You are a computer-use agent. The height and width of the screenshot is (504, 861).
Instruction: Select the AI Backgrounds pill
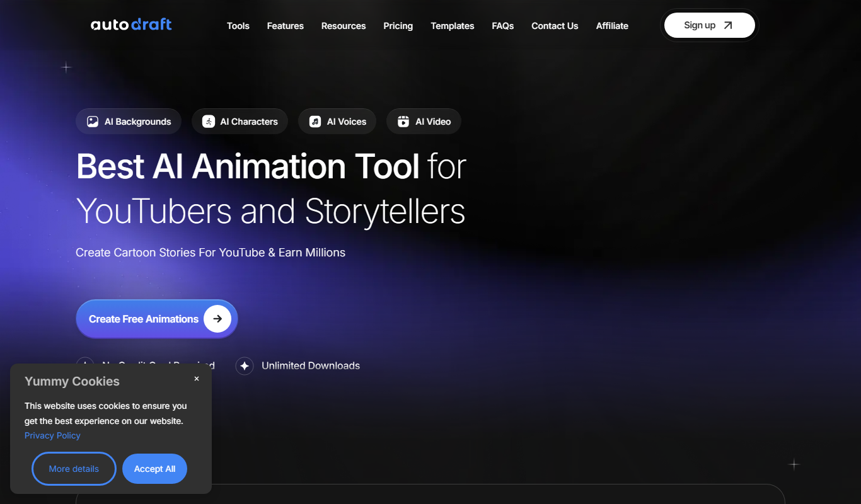pos(129,122)
